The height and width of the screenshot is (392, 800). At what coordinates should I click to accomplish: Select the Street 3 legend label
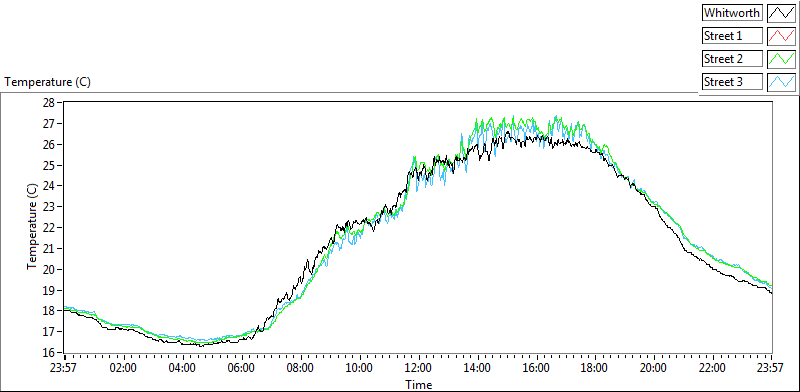732,82
